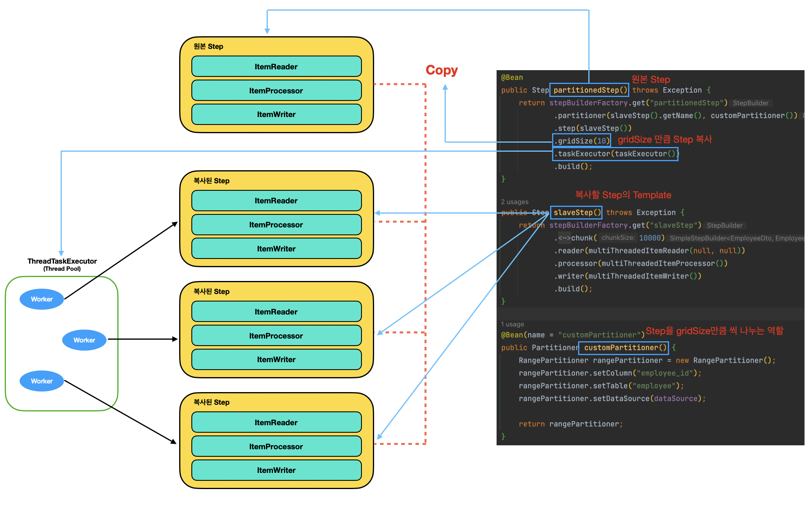
Task: Click the folded <~> marker before chunk
Action: (564, 238)
